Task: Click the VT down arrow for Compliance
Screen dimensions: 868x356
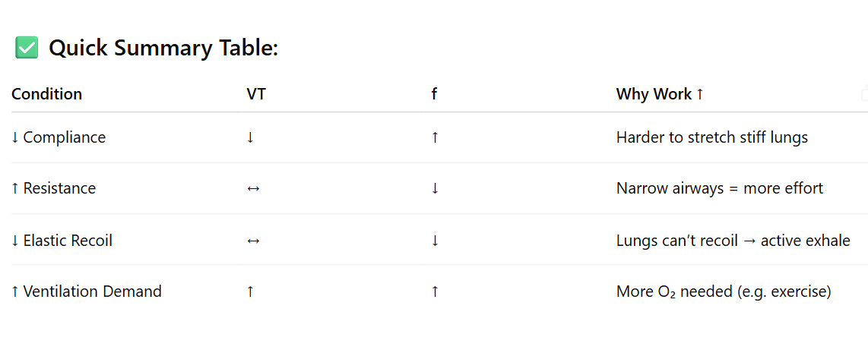Action: (x=250, y=137)
